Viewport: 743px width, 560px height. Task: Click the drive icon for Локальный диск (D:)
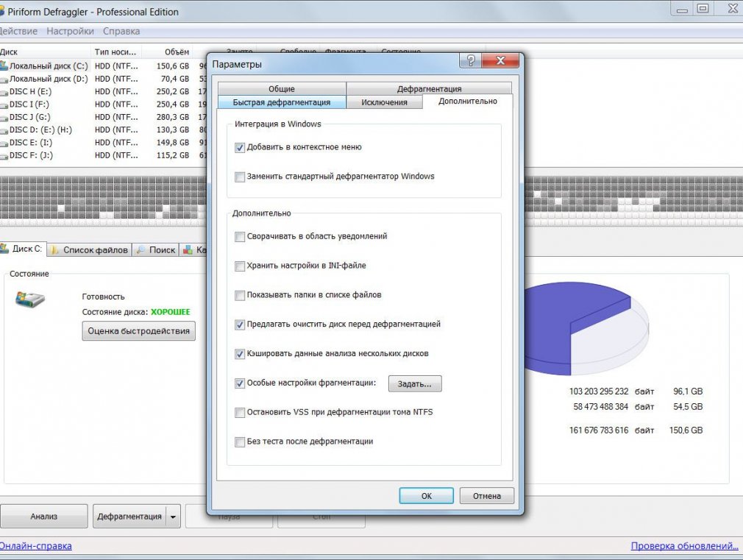tap(4, 79)
